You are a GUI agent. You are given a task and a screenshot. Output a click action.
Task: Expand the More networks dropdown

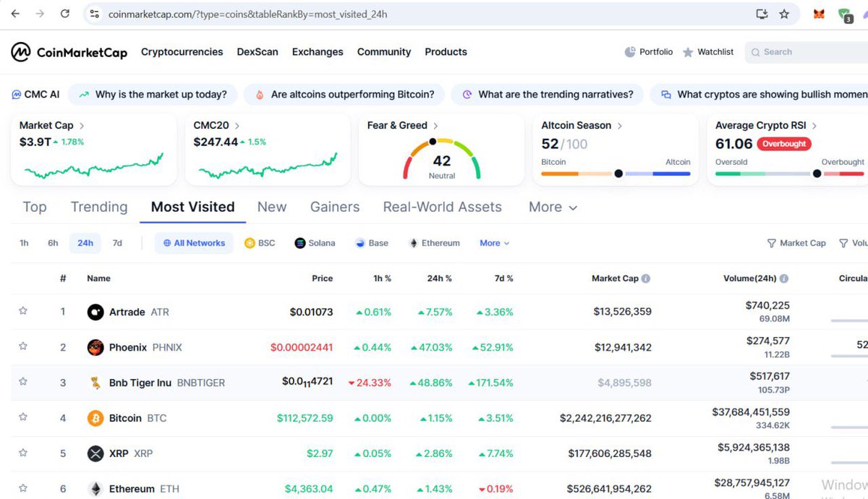(x=495, y=243)
